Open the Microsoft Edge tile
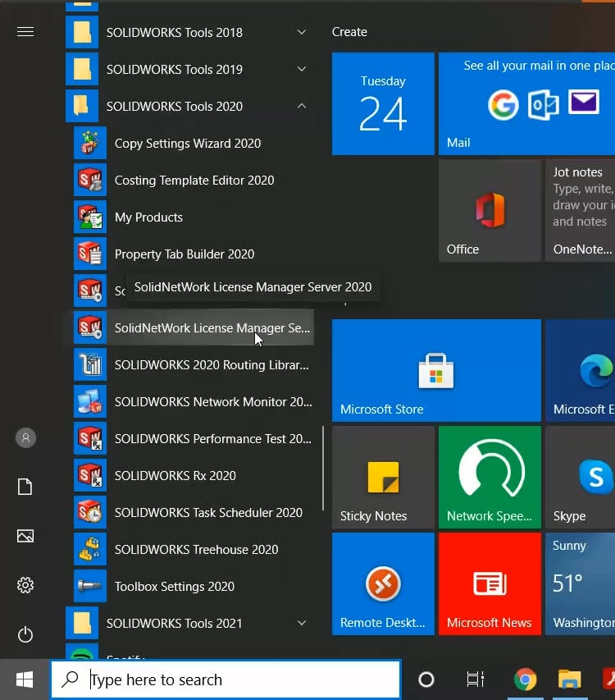615x700 pixels. (x=580, y=371)
